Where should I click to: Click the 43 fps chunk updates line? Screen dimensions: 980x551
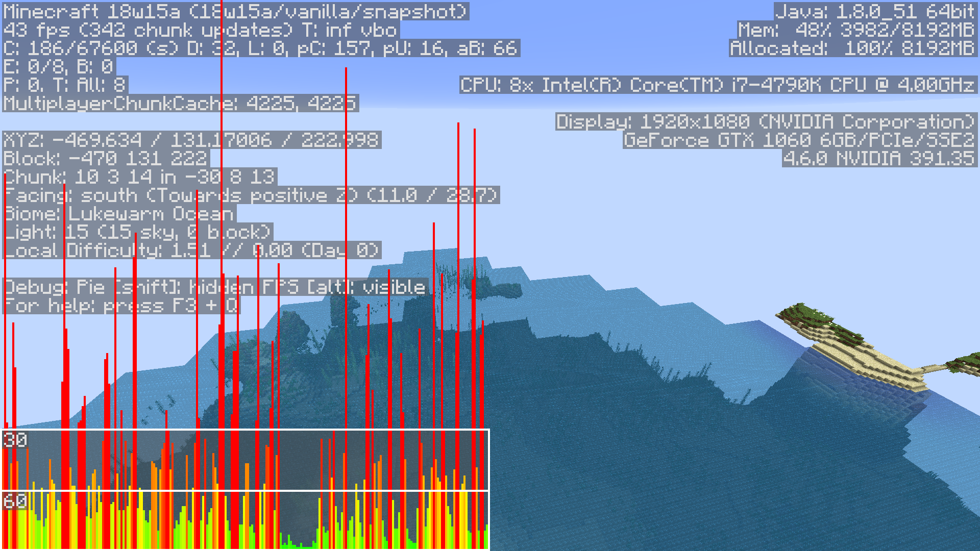(200, 30)
